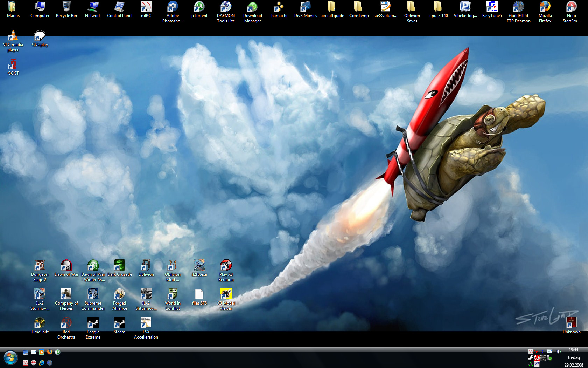Open the taskbar clock showing 19:44

click(x=573, y=350)
